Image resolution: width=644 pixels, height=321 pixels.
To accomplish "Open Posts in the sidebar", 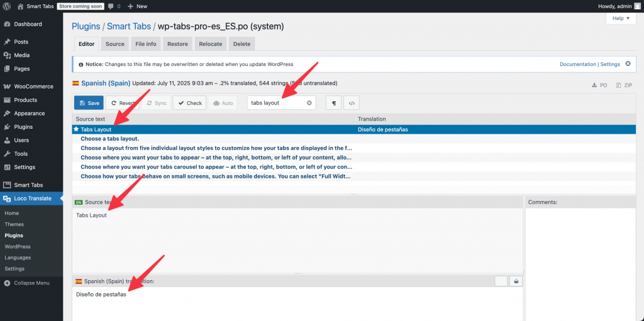I will (x=31, y=42).
